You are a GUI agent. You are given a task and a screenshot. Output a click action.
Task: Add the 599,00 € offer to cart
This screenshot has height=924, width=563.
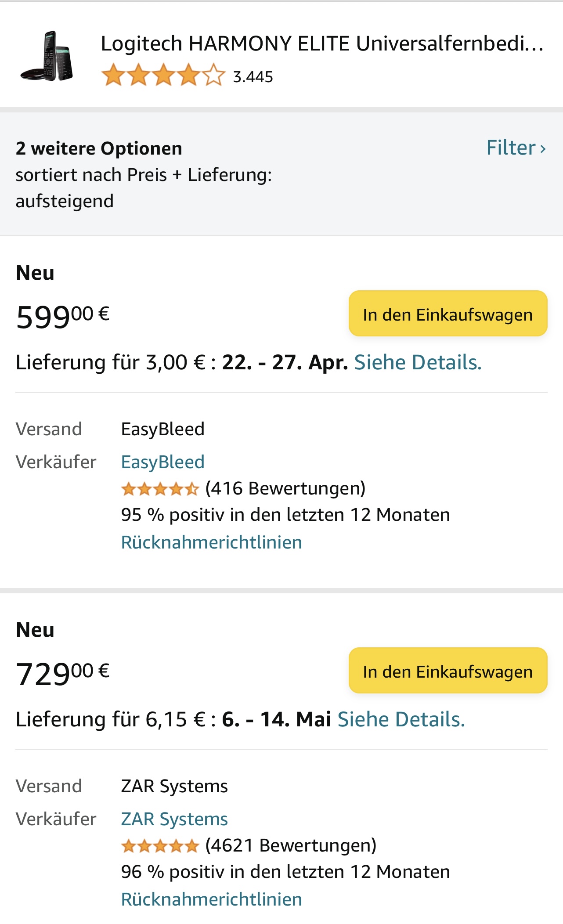click(x=448, y=314)
